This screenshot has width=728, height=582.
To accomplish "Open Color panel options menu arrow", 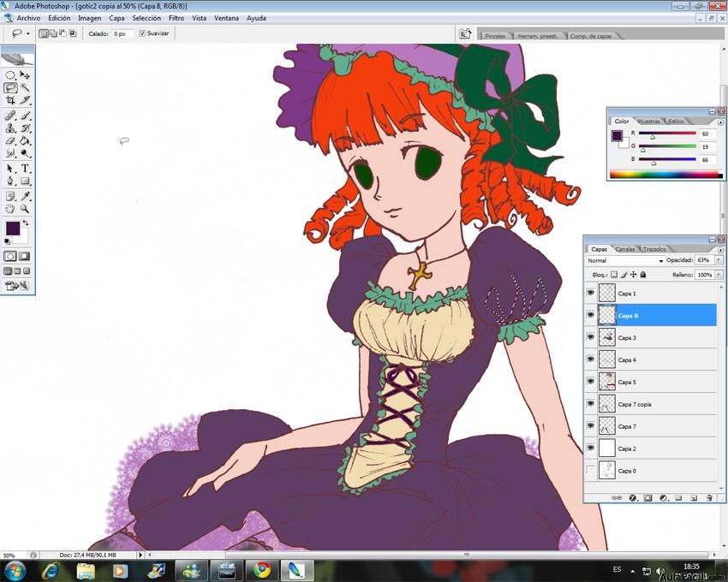I will (720, 122).
